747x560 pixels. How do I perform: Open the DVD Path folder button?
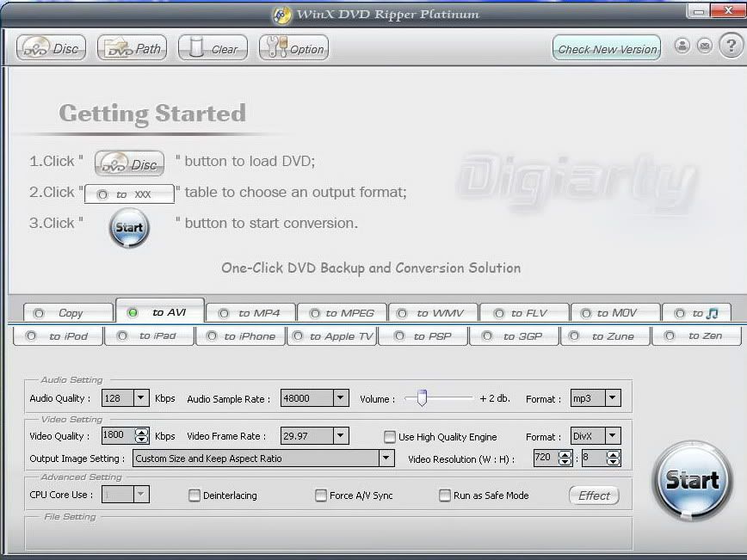(x=132, y=48)
